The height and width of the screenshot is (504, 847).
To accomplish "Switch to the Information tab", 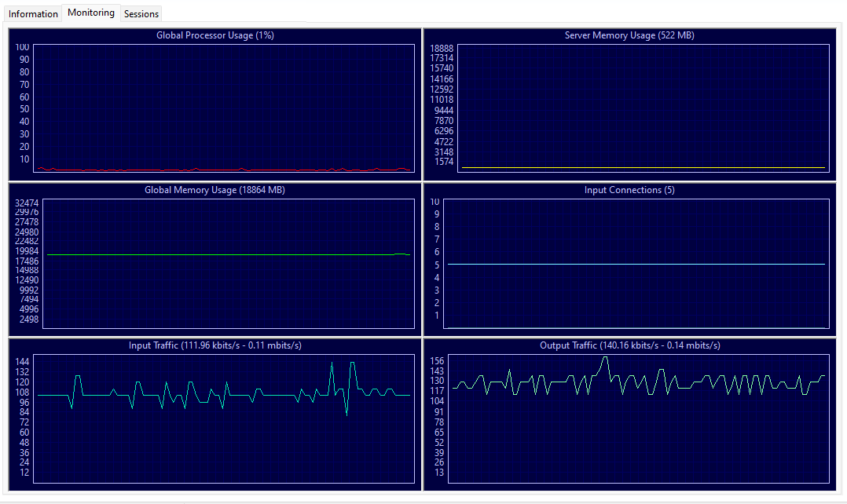I will [33, 13].
